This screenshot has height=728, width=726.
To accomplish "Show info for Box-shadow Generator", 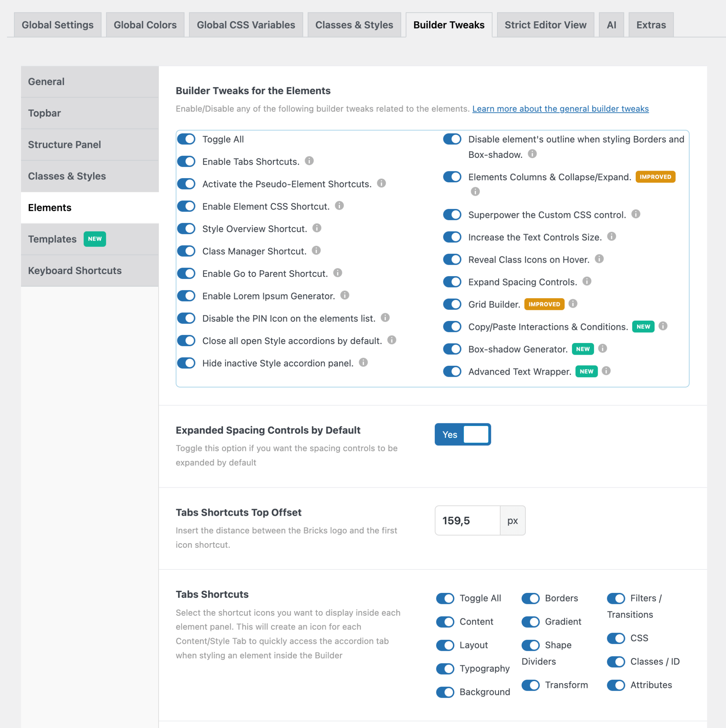I will click(x=603, y=349).
